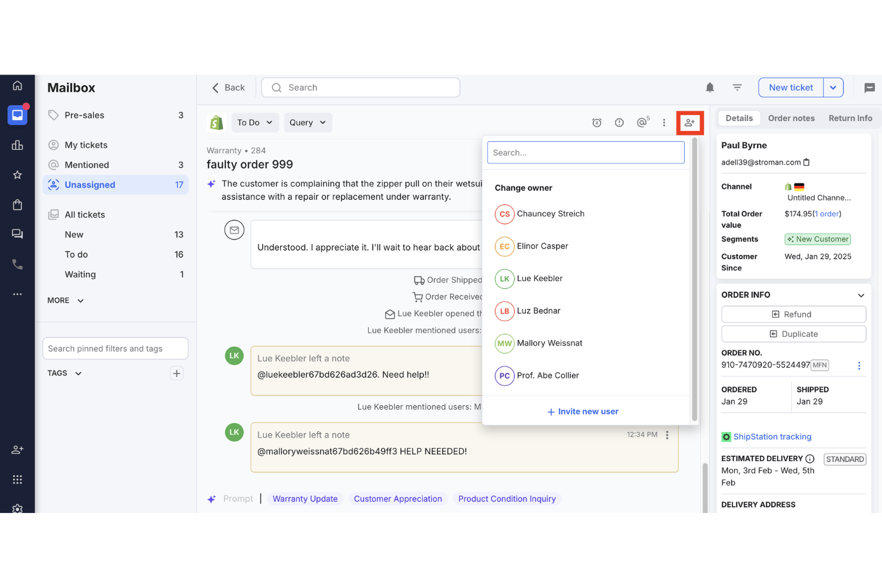Switch to the Order notes tab
Viewport: 882px width, 588px height.
[791, 118]
